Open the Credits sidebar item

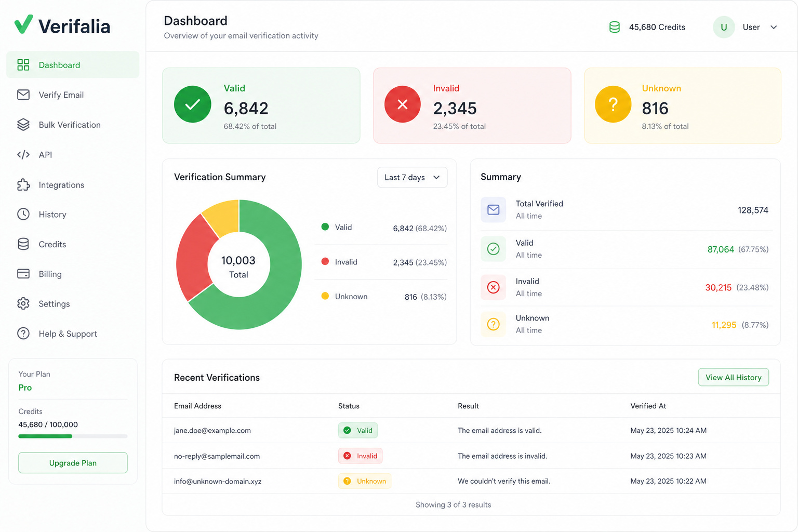73,244
